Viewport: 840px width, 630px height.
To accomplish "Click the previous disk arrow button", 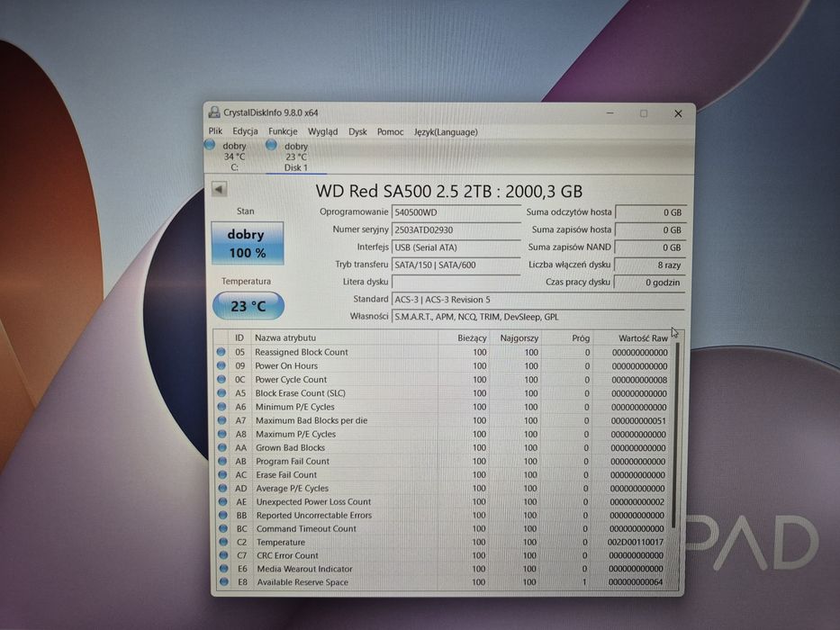I will point(220,189).
